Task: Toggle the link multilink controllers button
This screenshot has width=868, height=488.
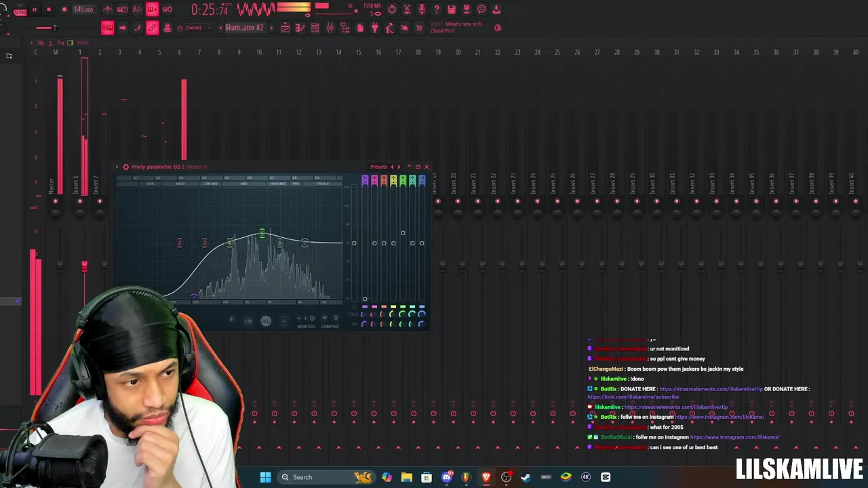Action: (x=152, y=28)
